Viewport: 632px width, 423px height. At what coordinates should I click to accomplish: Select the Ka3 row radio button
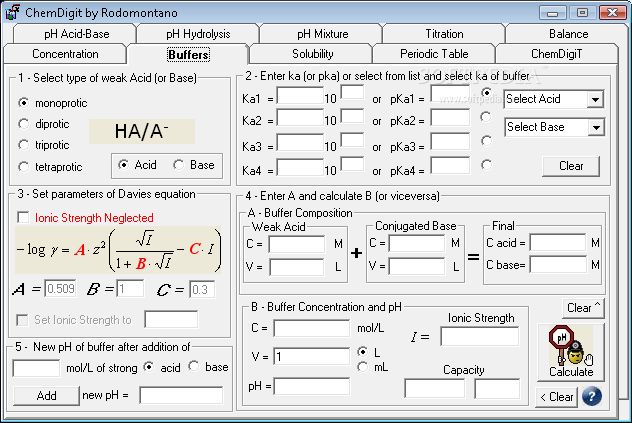[x=486, y=141]
